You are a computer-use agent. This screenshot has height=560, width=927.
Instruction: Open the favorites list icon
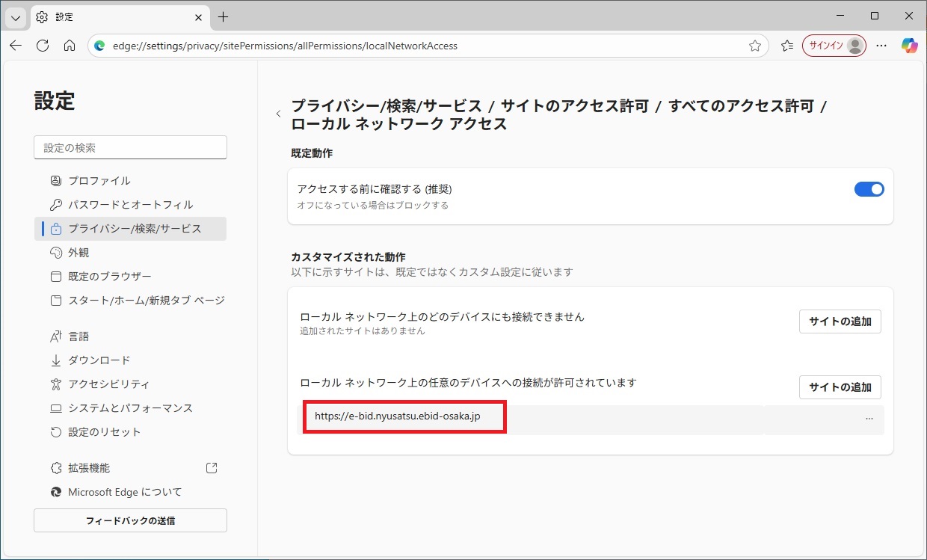[x=786, y=46]
